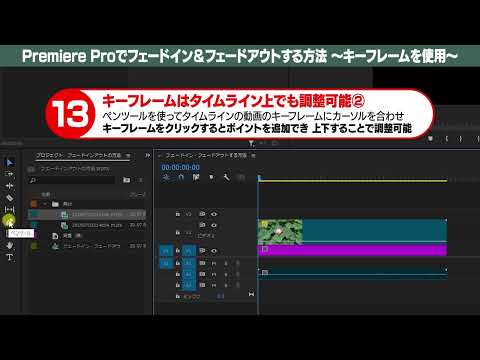This screenshot has width=480, height=360.
Task: Open the timeline sequence tab menu
Action: coord(253,156)
